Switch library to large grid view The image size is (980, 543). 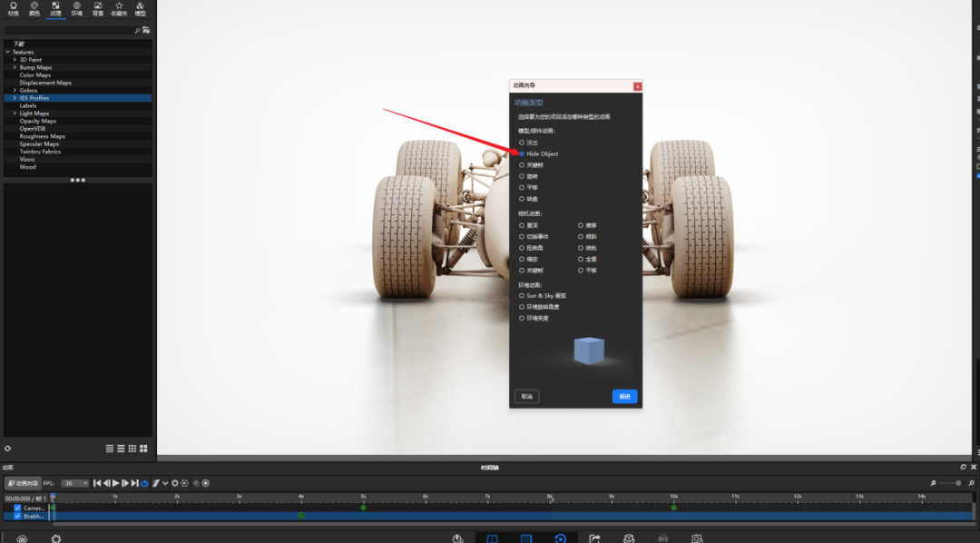[x=143, y=449]
